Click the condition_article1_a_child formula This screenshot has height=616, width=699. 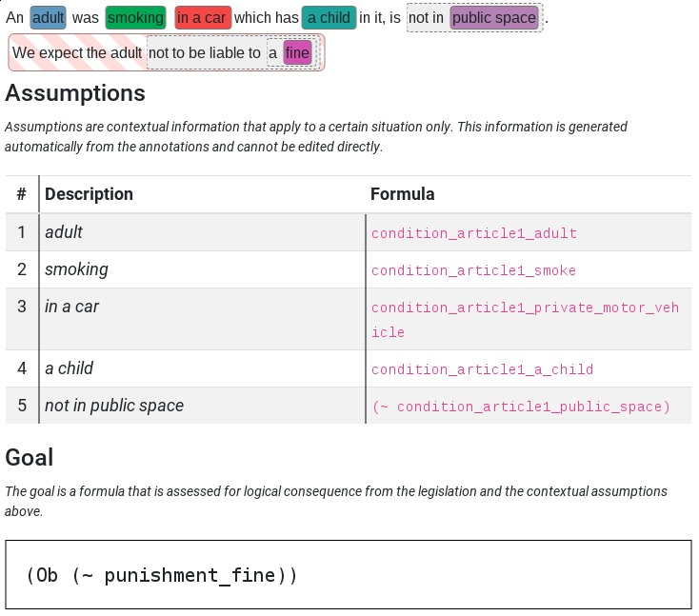point(482,369)
